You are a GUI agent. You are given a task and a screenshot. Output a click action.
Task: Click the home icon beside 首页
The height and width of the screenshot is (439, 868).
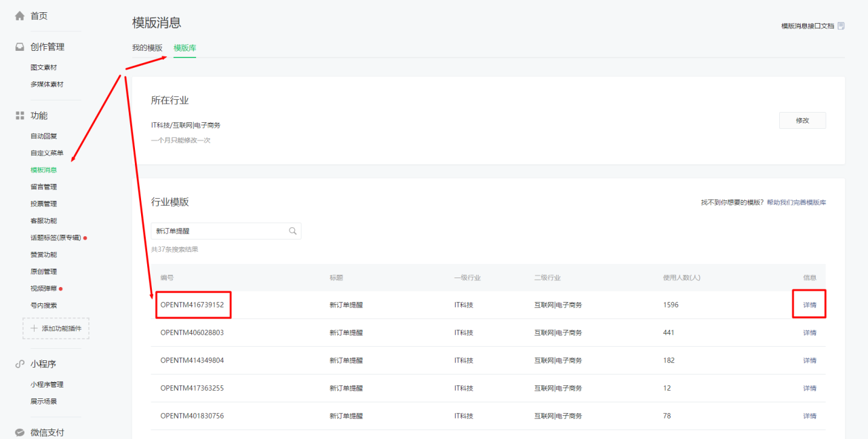click(x=20, y=16)
